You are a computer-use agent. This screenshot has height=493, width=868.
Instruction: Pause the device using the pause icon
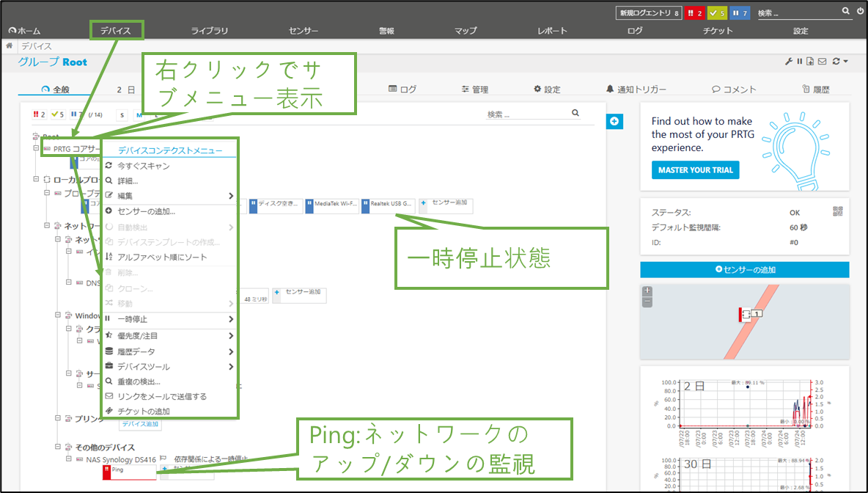pos(799,62)
